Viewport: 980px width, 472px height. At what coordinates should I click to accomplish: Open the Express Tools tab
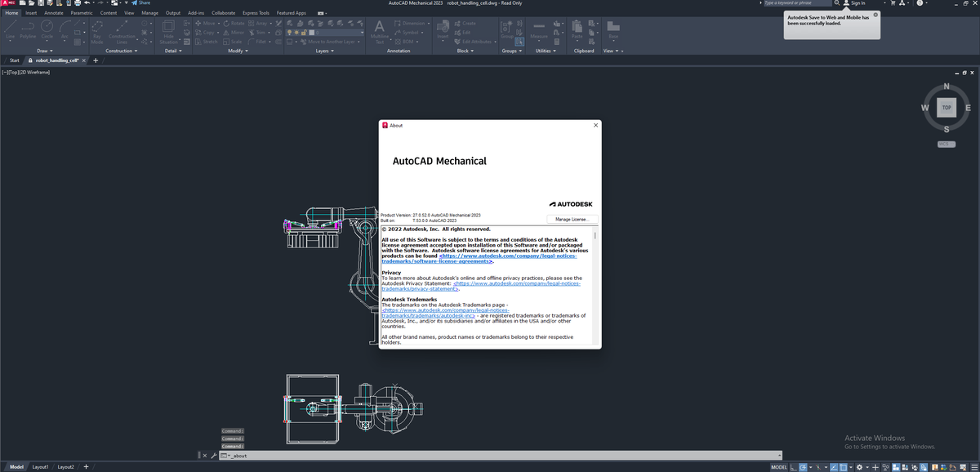256,13
